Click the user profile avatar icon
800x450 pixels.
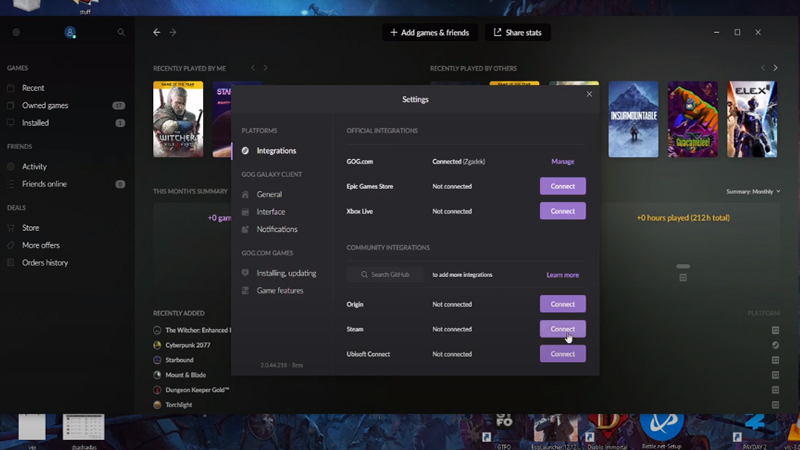pyautogui.click(x=70, y=32)
